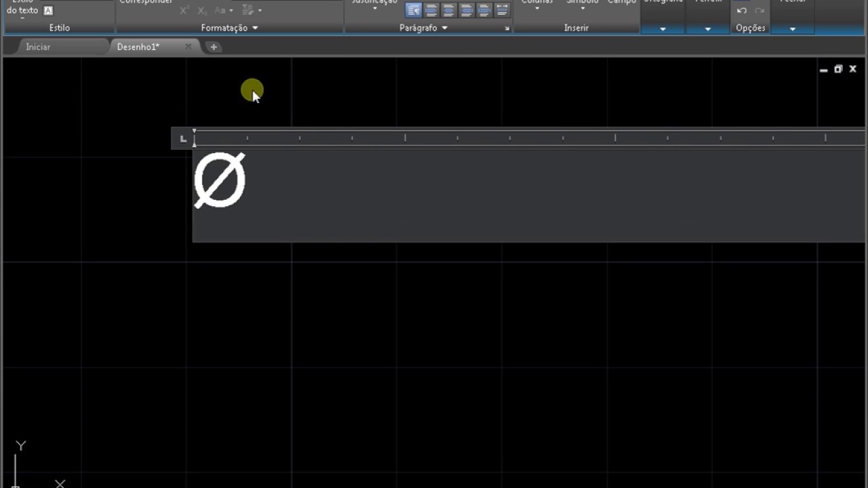Viewport: 868px width, 488px height.
Task: Open paragraph dialog launcher arrow
Action: (x=507, y=28)
